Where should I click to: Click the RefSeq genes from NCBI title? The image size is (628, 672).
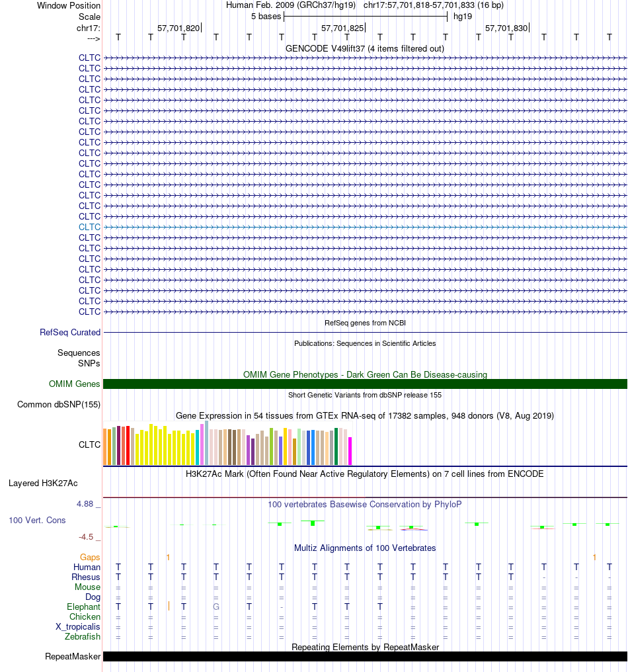365,323
